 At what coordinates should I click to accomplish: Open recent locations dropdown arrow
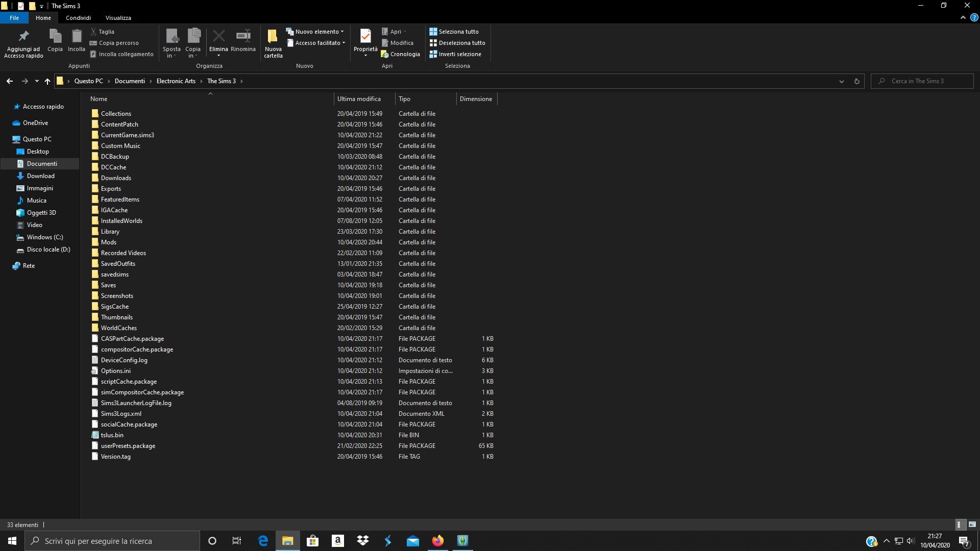coord(37,81)
